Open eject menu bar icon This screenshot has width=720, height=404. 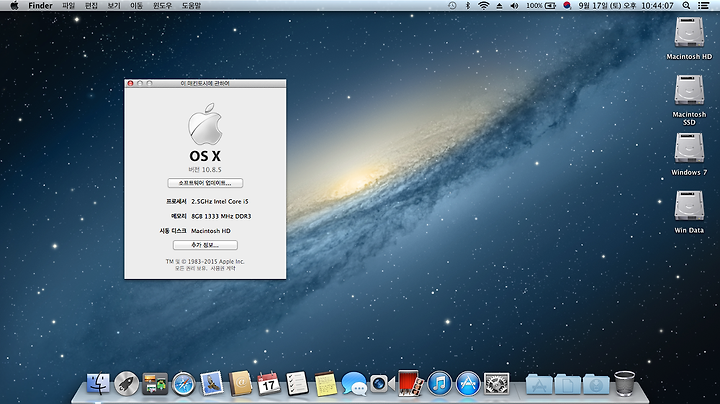coord(499,6)
